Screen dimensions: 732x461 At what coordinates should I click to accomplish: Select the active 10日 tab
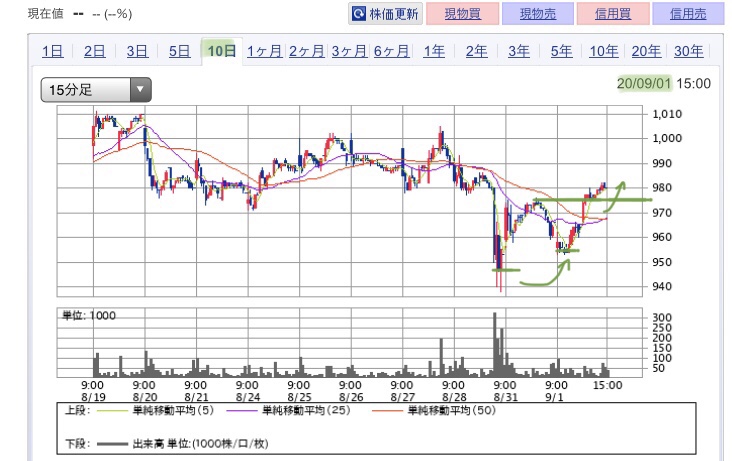click(x=222, y=50)
